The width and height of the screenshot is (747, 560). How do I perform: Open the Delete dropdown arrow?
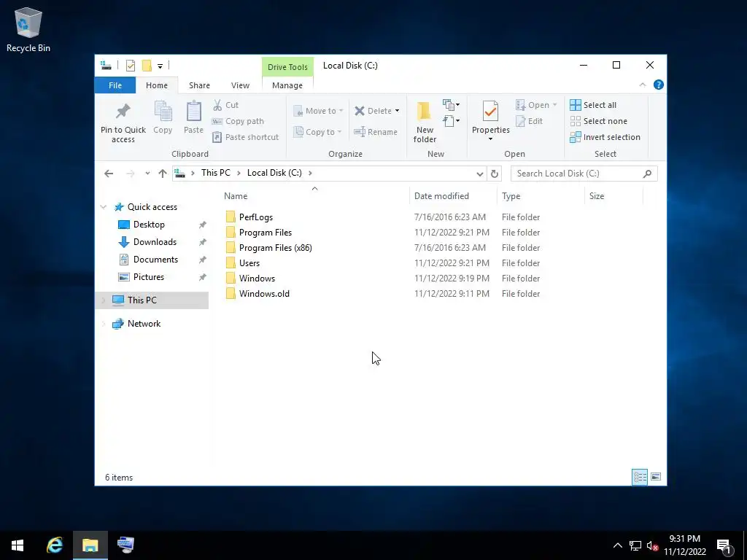coord(397,111)
